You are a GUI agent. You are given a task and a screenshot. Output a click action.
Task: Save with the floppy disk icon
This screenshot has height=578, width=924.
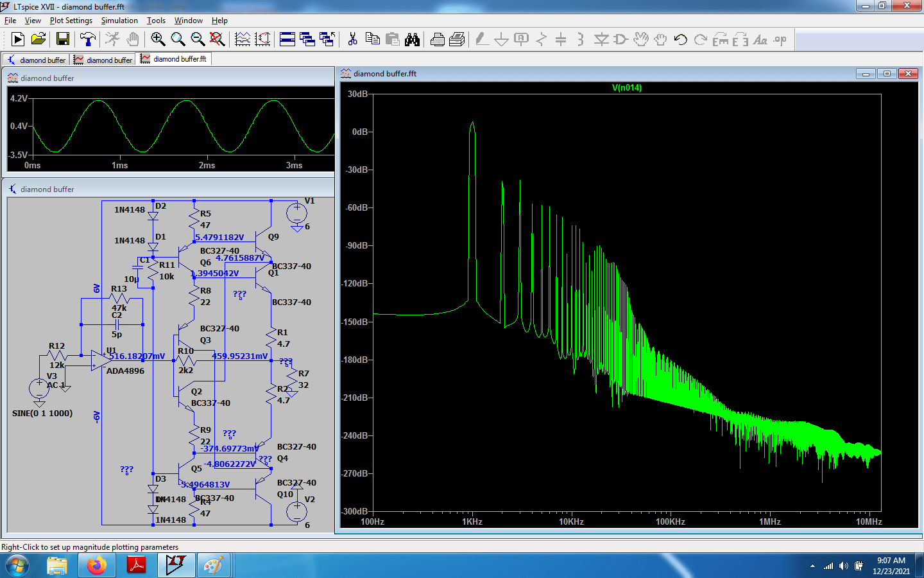tap(62, 40)
